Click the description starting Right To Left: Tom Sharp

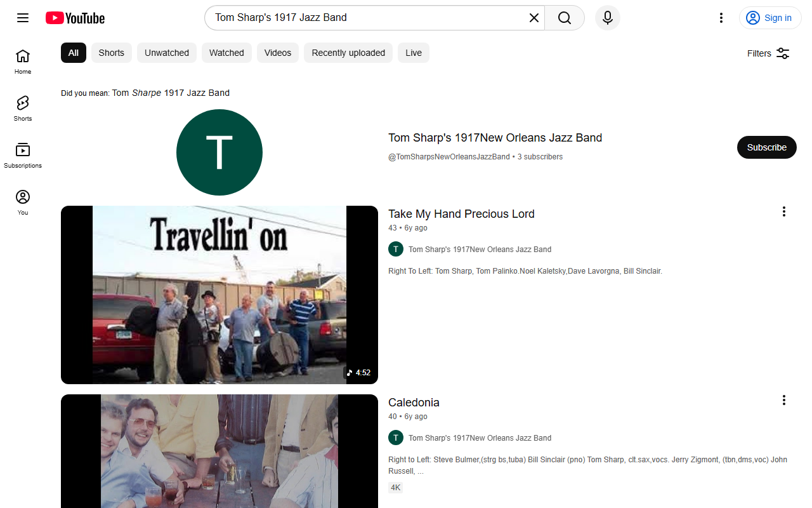[x=525, y=271]
